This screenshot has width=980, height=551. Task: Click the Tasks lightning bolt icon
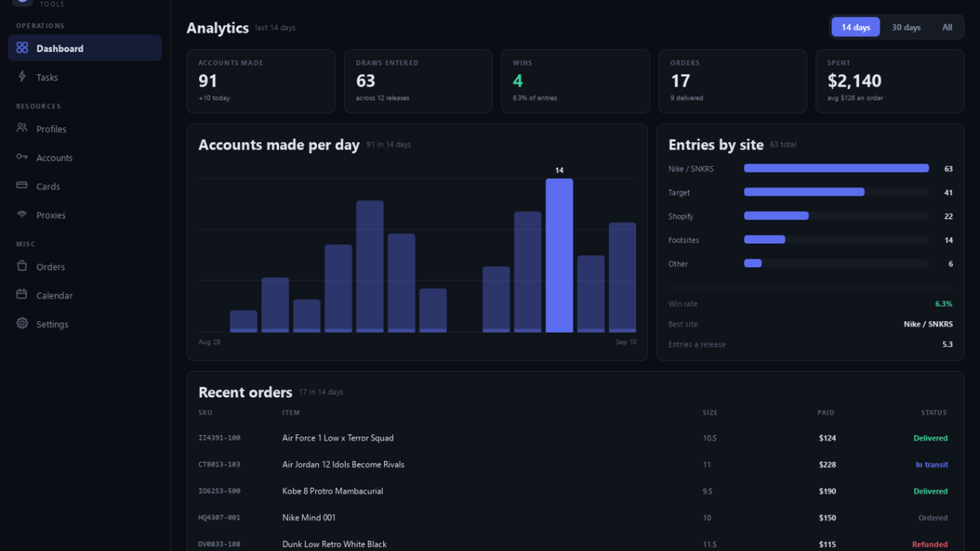coord(22,76)
